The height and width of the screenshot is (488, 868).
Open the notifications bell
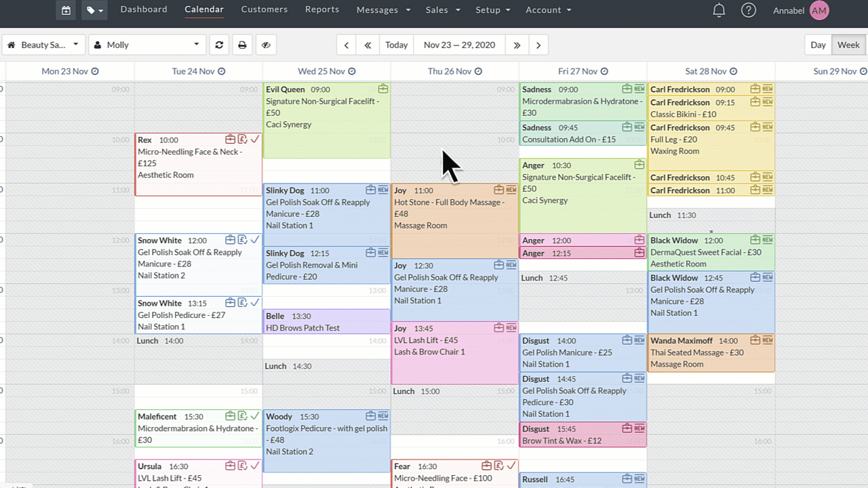point(719,10)
